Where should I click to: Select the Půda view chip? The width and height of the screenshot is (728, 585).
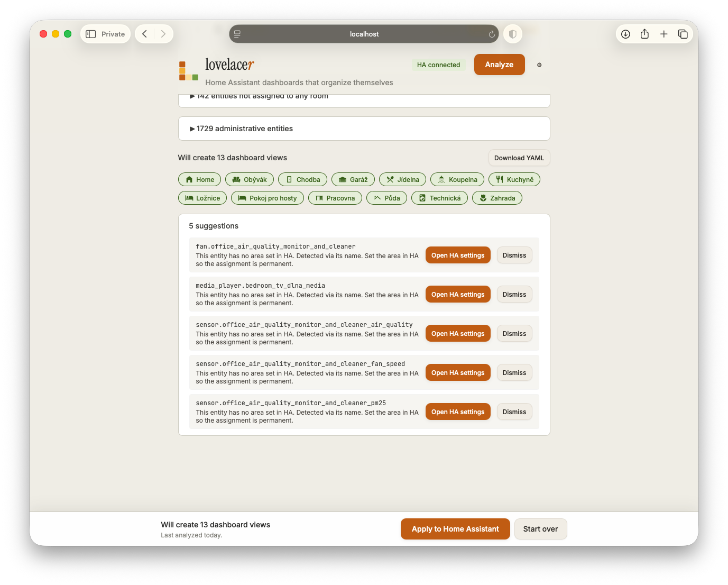tap(386, 198)
